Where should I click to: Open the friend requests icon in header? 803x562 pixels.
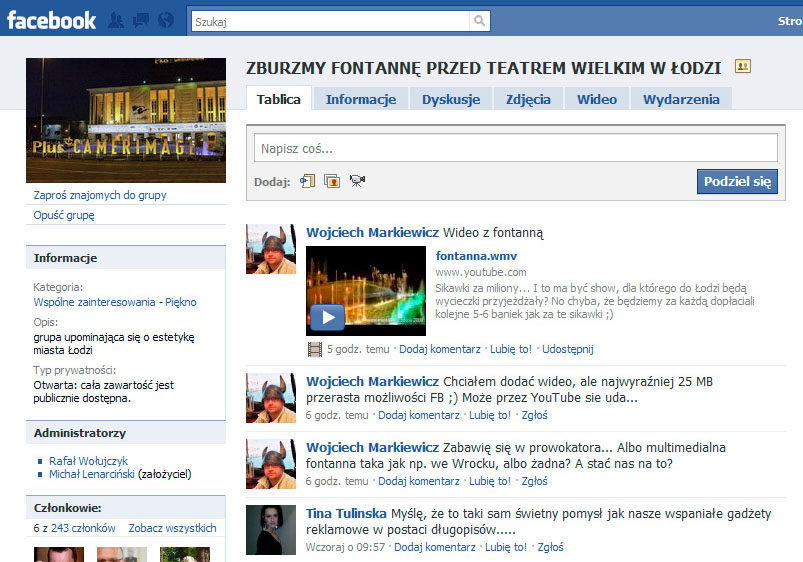(116, 20)
